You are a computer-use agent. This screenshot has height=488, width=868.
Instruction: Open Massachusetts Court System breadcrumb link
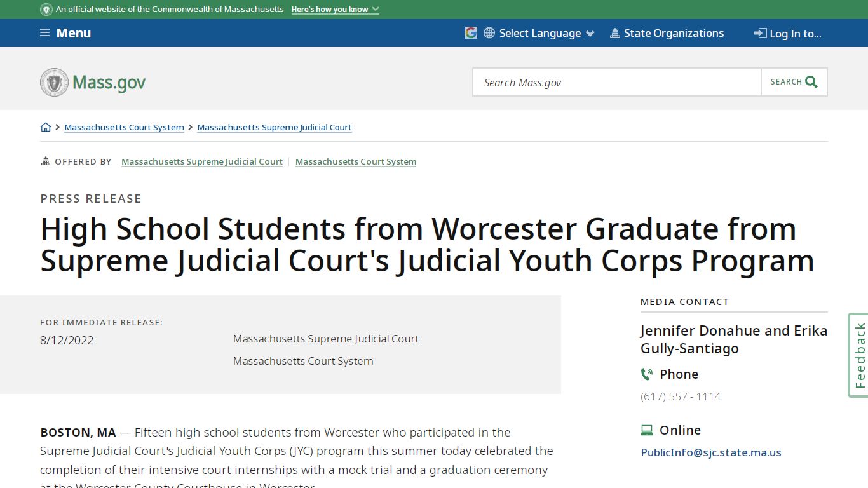click(x=125, y=127)
